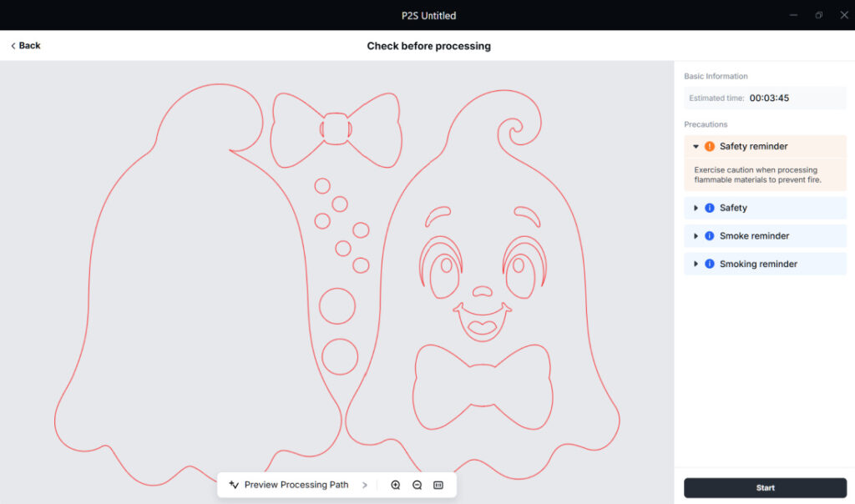
Task: Fit the design to the canvas view
Action: 438,485
